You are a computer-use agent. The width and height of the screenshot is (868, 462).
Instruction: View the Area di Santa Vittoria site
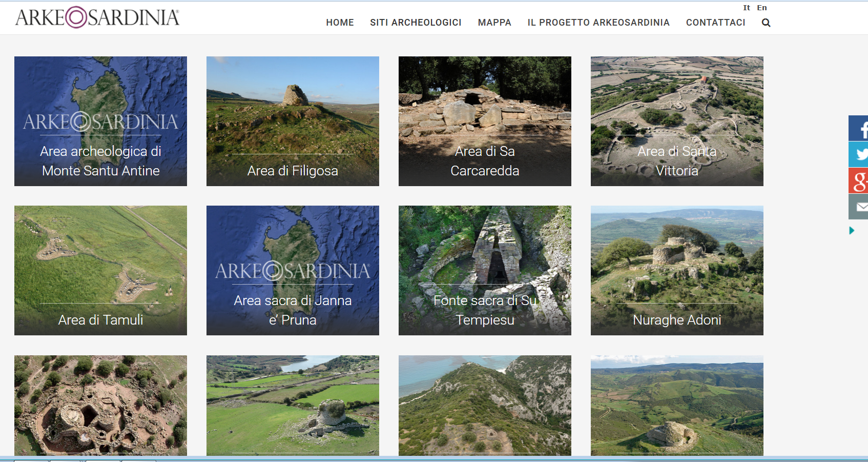pos(677,121)
